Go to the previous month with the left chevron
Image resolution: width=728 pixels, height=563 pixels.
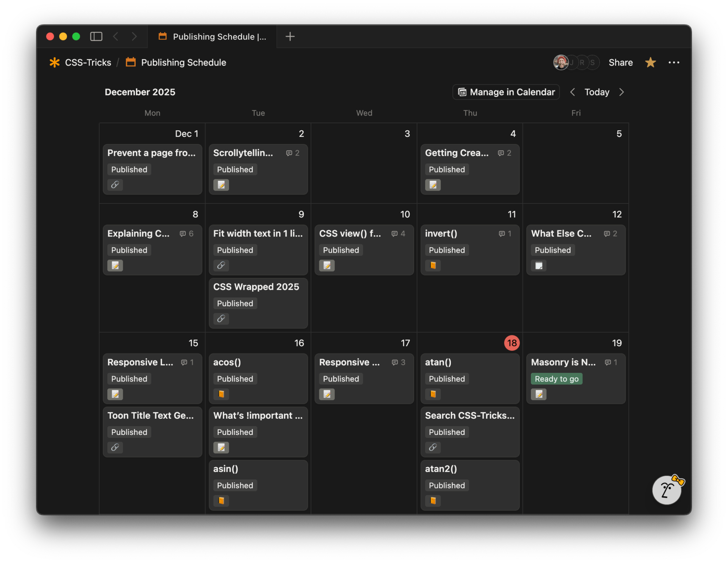pos(573,92)
